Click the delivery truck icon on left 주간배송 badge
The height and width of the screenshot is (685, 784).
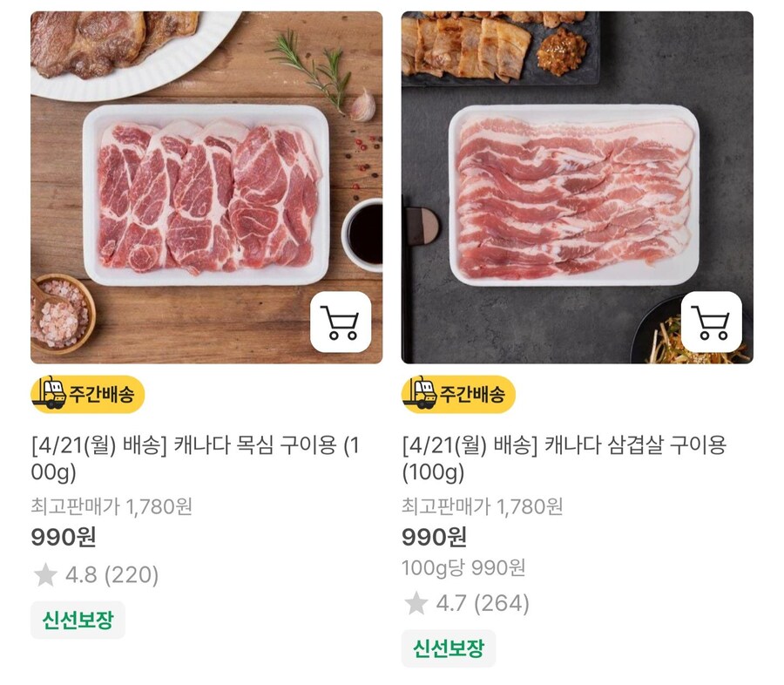51,391
